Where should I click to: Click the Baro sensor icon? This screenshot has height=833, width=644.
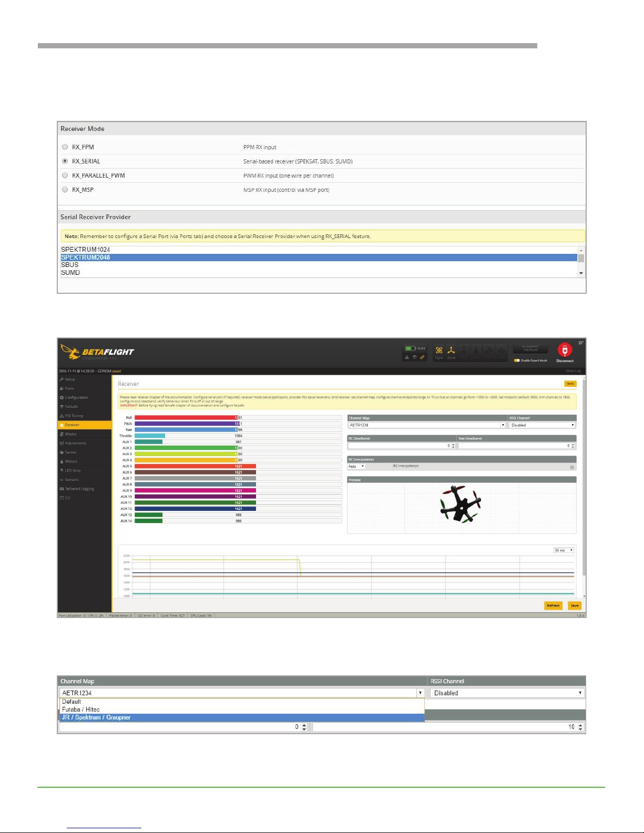tap(476, 352)
